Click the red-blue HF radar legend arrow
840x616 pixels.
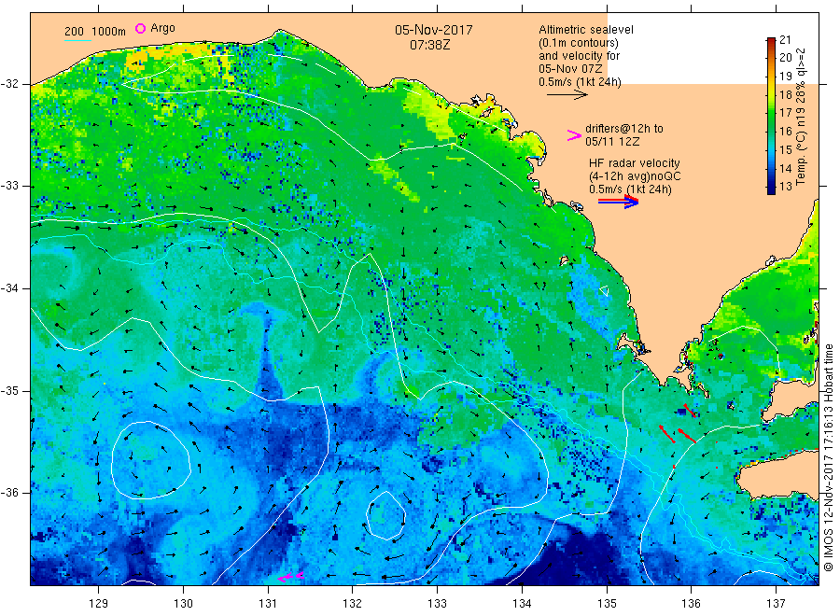(618, 202)
